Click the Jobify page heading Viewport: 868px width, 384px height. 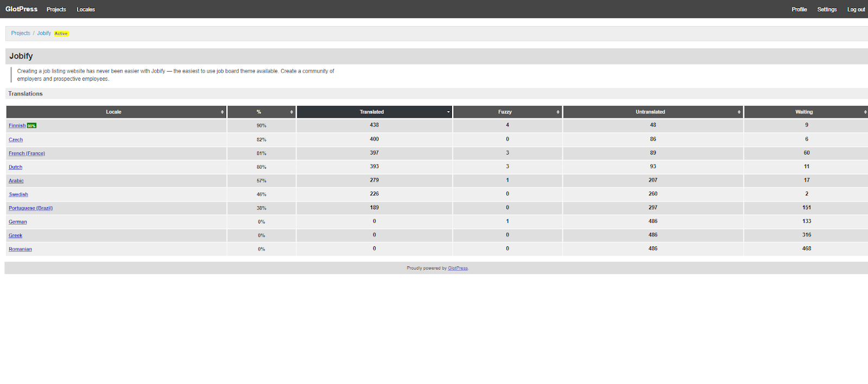tap(21, 56)
